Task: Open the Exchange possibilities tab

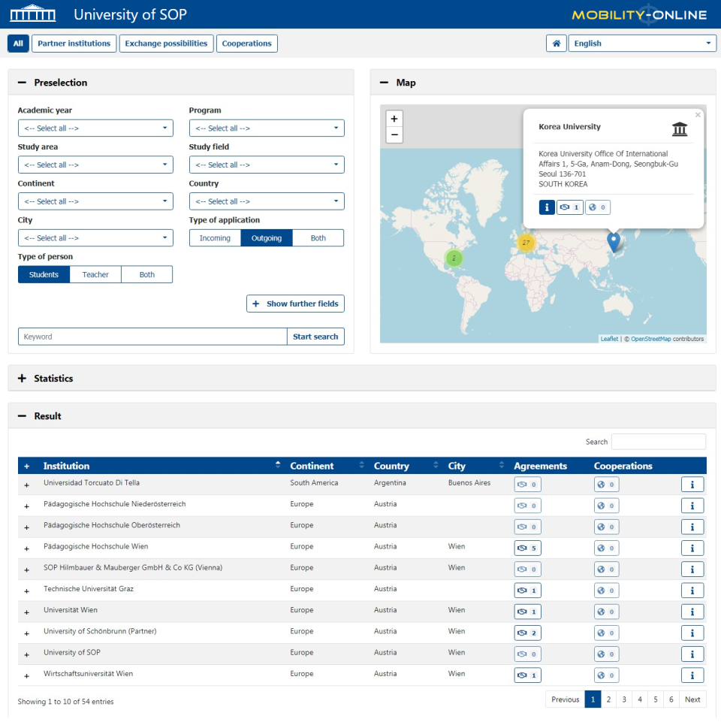Action: coord(167,43)
